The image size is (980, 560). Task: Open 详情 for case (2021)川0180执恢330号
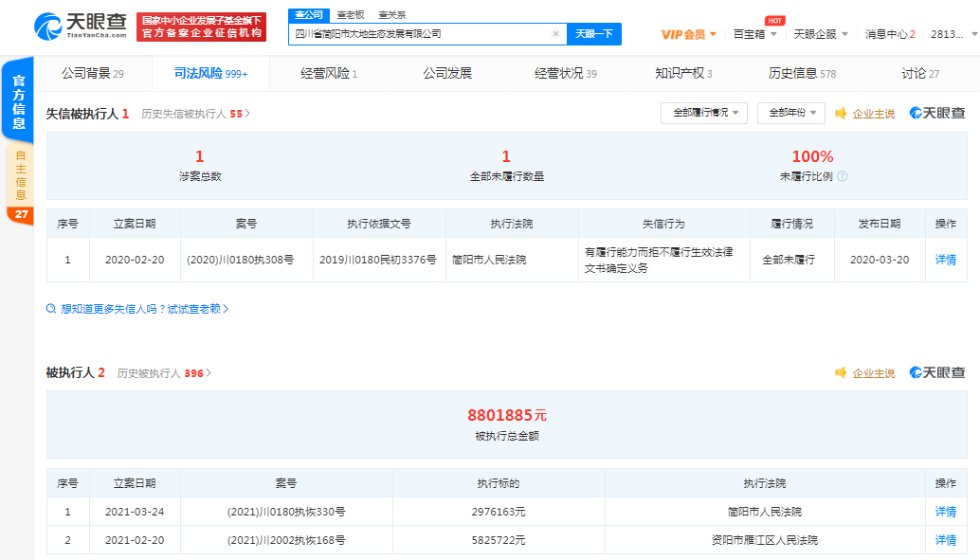(x=946, y=512)
